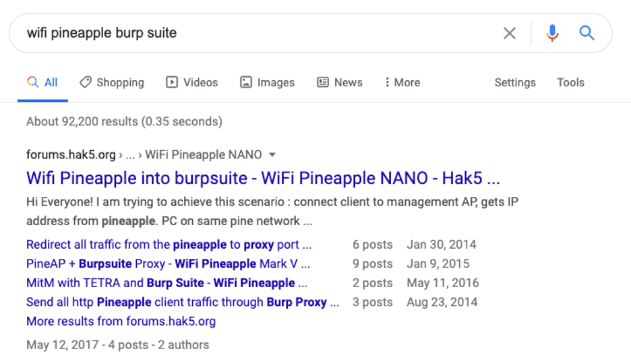The image size is (631, 364).
Task: Clear the search query with X icon
Action: tap(510, 33)
